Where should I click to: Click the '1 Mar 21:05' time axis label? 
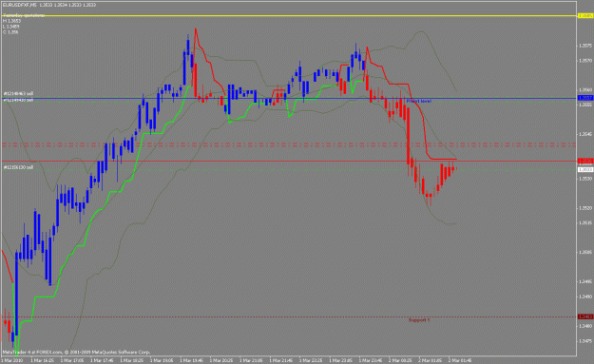point(250,360)
